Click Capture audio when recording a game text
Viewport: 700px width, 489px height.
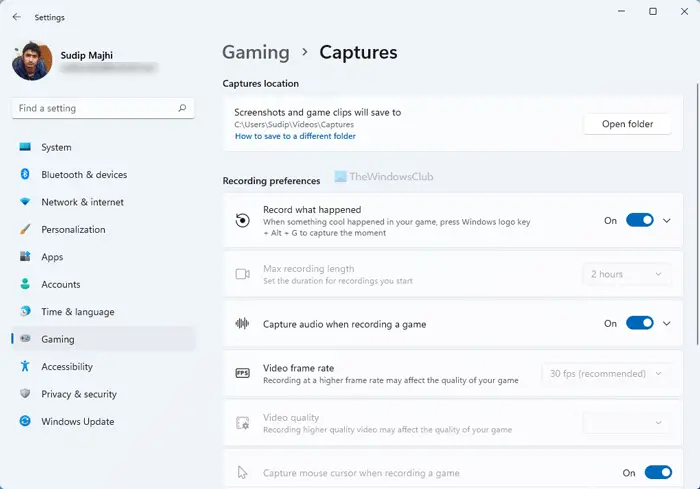tap(344, 324)
